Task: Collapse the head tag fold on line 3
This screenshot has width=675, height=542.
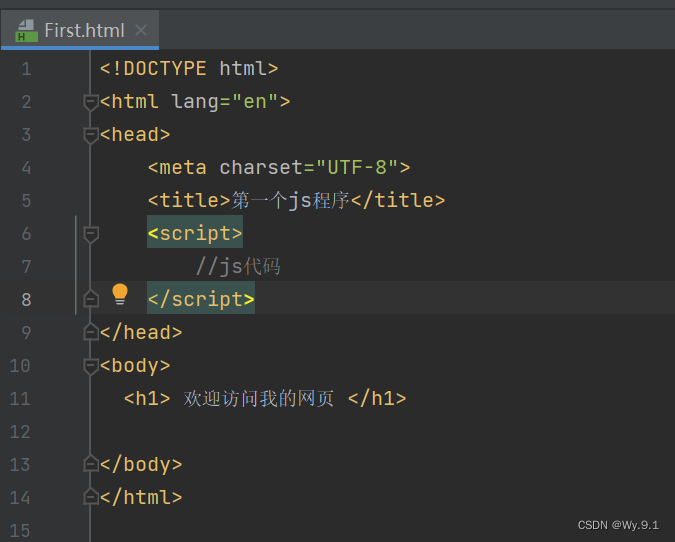Action: pyautogui.click(x=91, y=136)
